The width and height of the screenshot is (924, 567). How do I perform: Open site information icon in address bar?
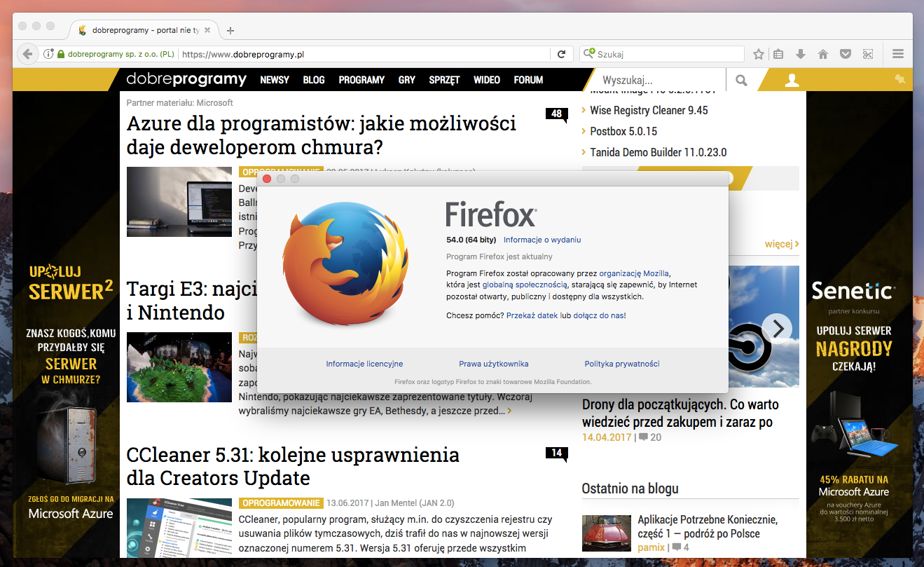(x=48, y=54)
